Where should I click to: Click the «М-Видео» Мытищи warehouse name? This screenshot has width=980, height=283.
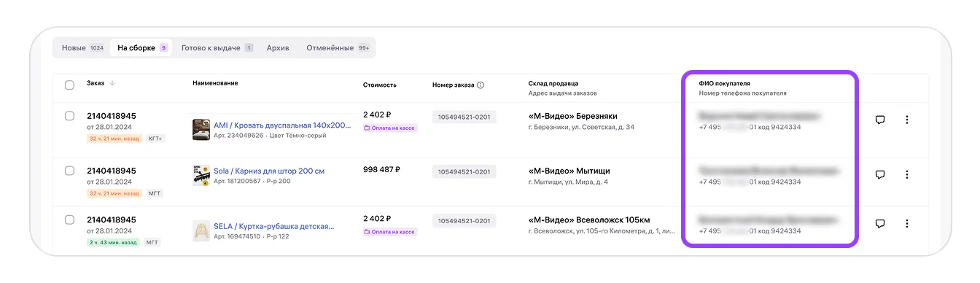pos(569,171)
